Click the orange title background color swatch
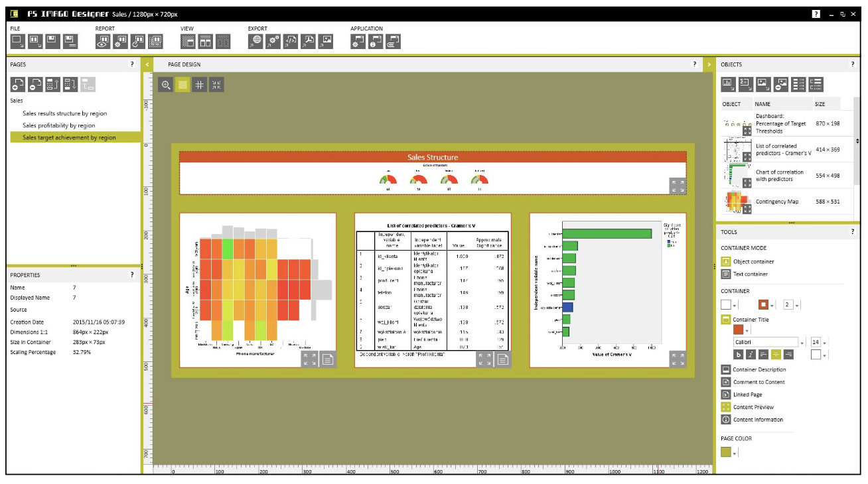Viewport: 868px width, 484px height. click(x=738, y=330)
